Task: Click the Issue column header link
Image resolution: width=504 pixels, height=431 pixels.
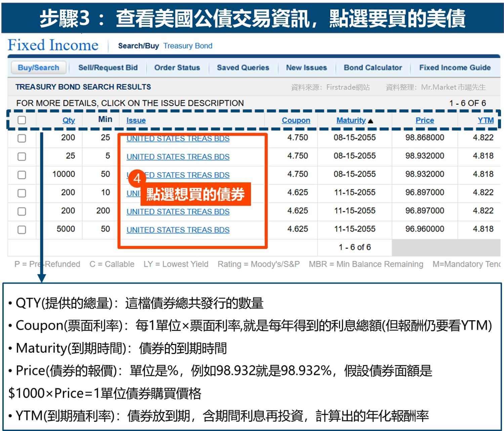Action: (136, 120)
